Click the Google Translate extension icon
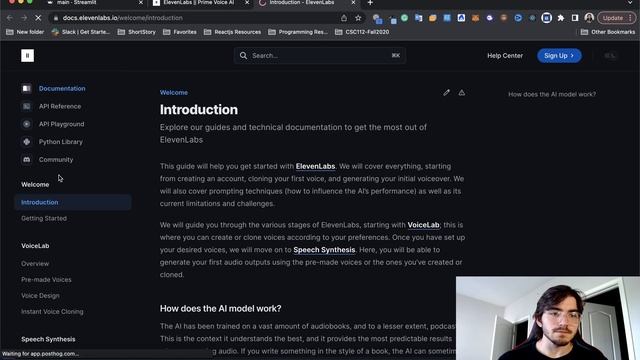 coord(418,18)
